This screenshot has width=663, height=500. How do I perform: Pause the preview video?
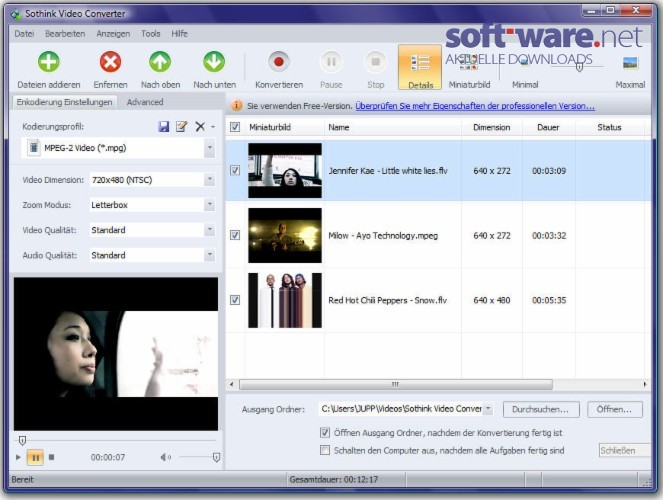point(35,457)
